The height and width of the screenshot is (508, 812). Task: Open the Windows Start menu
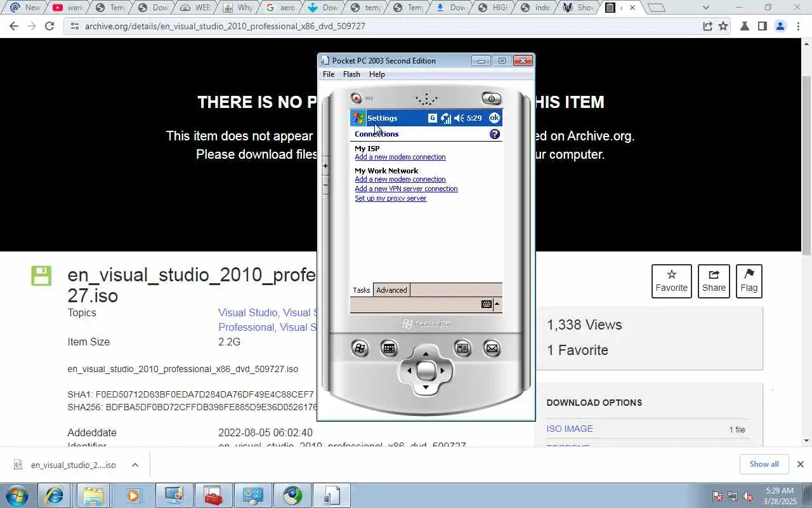(17, 495)
